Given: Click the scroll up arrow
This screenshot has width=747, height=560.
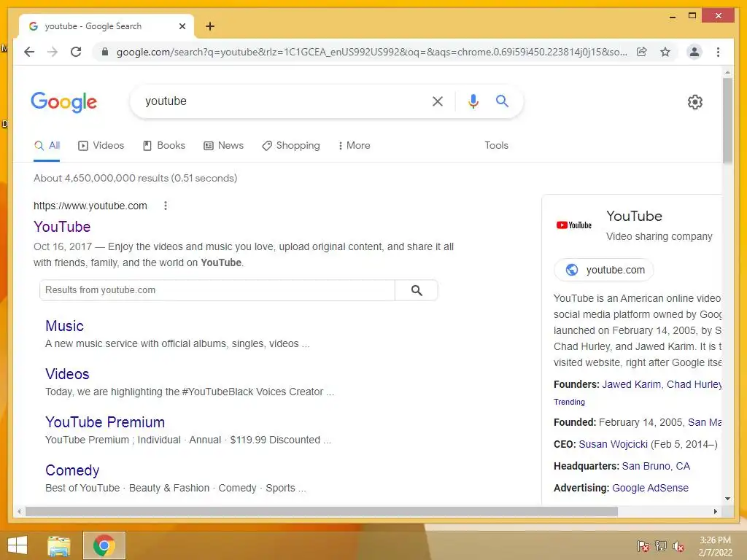Looking at the screenshot, I should (727, 72).
